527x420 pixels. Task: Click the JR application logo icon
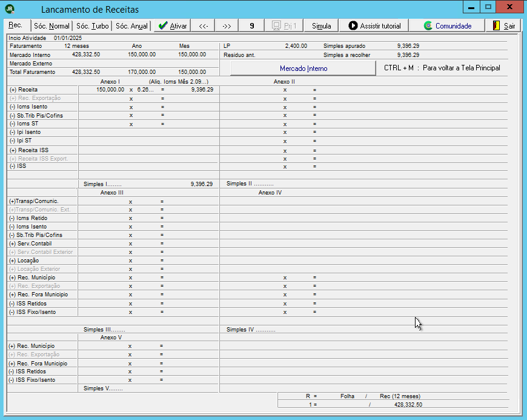click(x=10, y=9)
